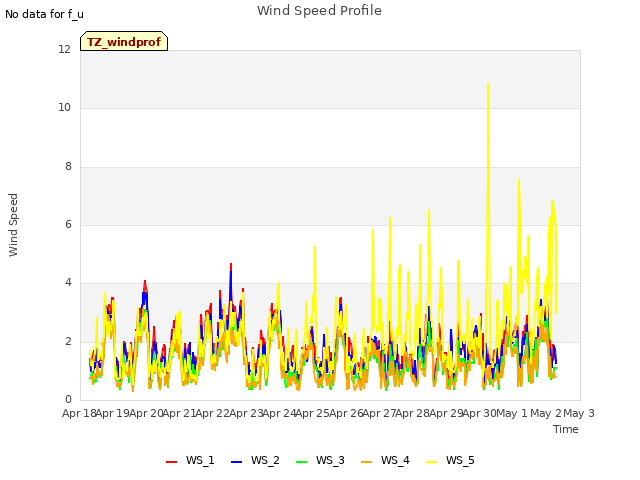Click the May 3 x-axis tick label

(x=579, y=413)
